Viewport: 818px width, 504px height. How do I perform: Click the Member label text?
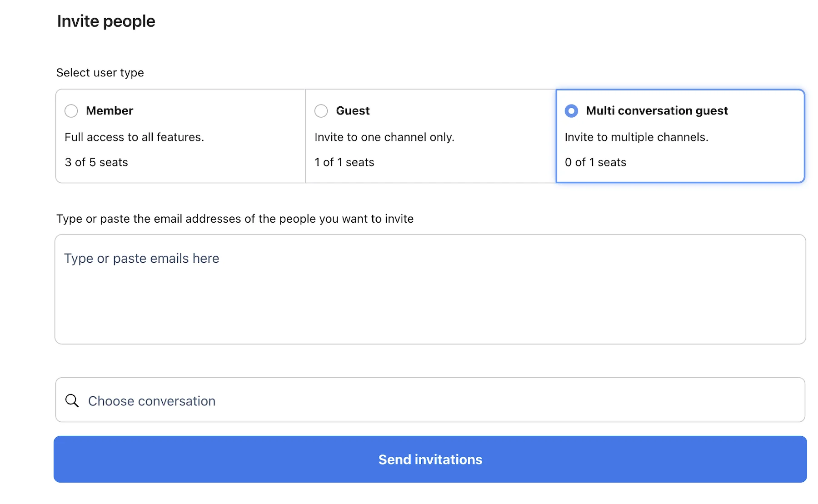coord(110,110)
